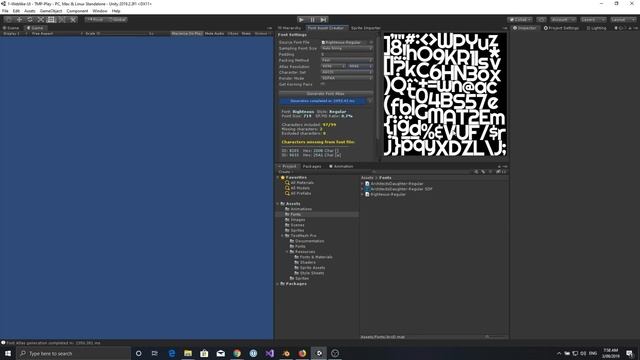Image resolution: width=640 pixels, height=360 pixels.
Task: Toggle the Pivot/Center handle button
Action: [x=96, y=20]
